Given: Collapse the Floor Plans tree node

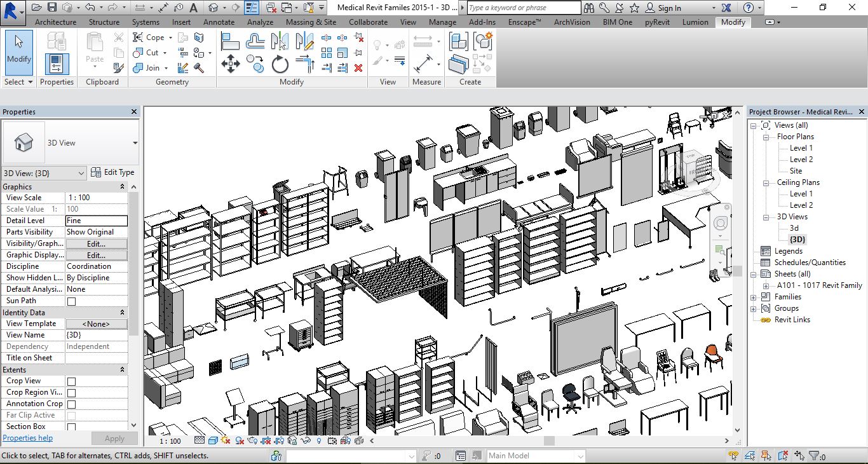Looking at the screenshot, I should pyautogui.click(x=766, y=137).
